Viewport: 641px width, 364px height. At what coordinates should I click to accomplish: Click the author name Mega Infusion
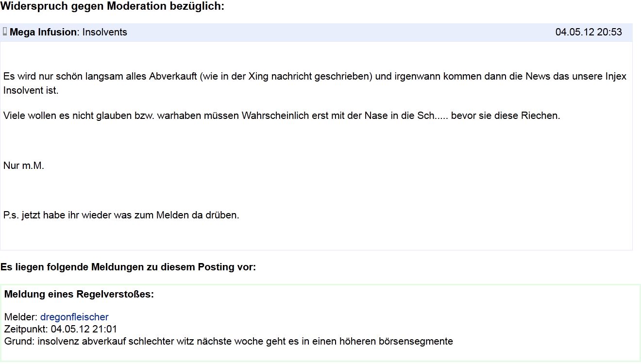[43, 32]
